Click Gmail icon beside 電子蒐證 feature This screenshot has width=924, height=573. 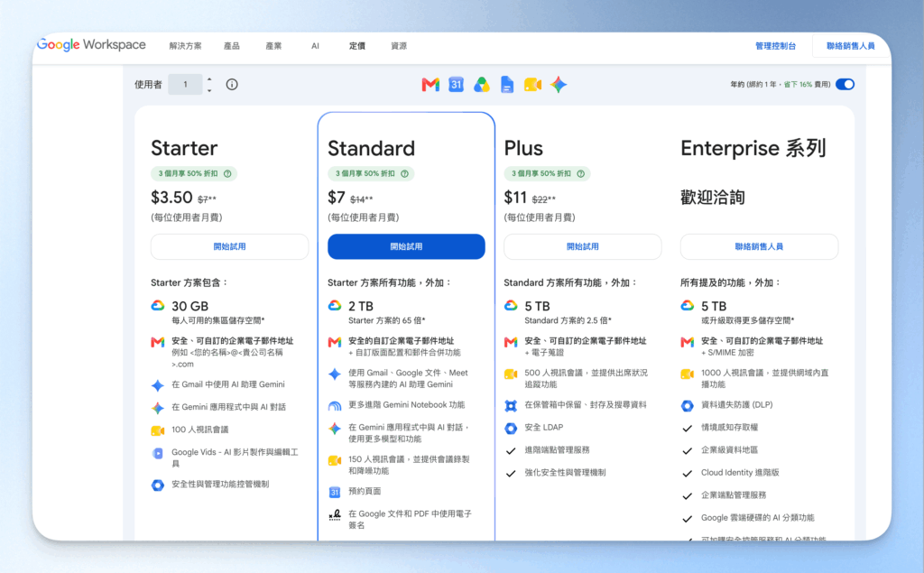coord(511,342)
